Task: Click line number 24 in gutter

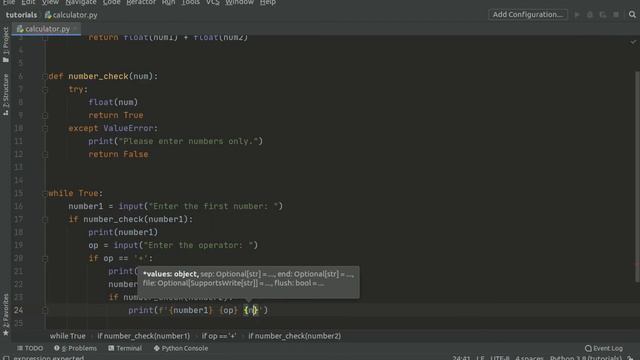Action: (x=18, y=310)
